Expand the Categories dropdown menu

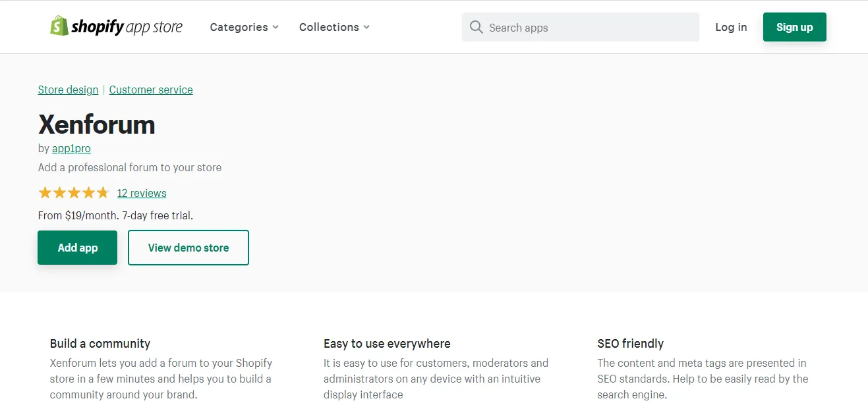pos(245,27)
